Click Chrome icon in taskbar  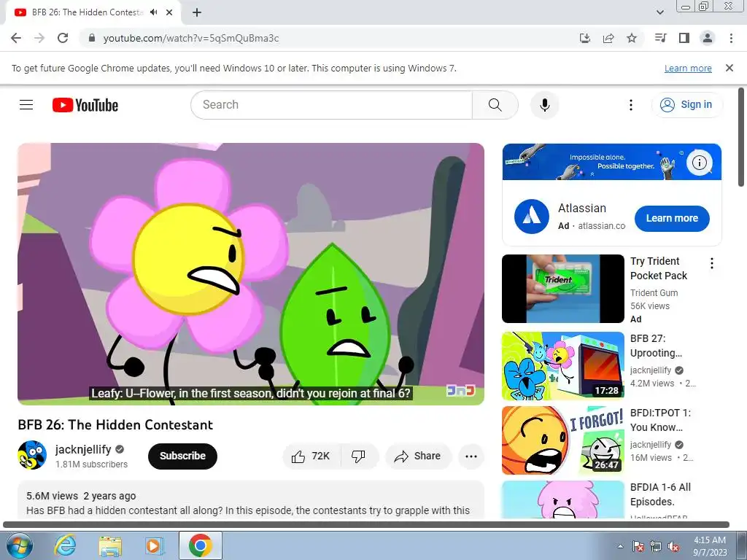tap(201, 545)
